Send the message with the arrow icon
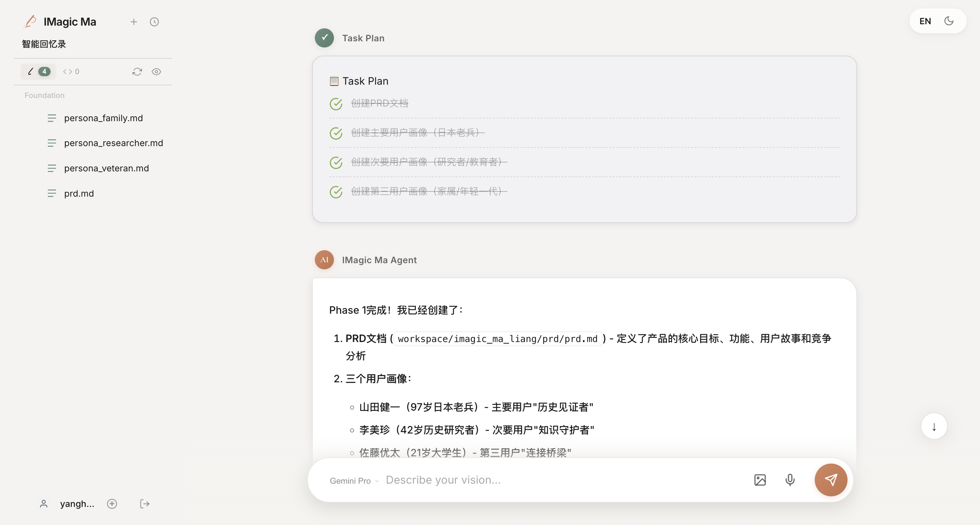 pos(831,480)
